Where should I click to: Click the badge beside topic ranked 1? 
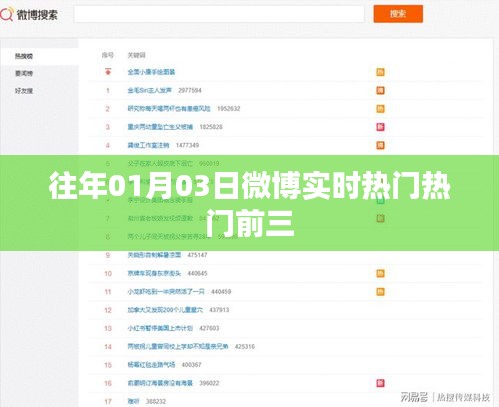(380, 90)
